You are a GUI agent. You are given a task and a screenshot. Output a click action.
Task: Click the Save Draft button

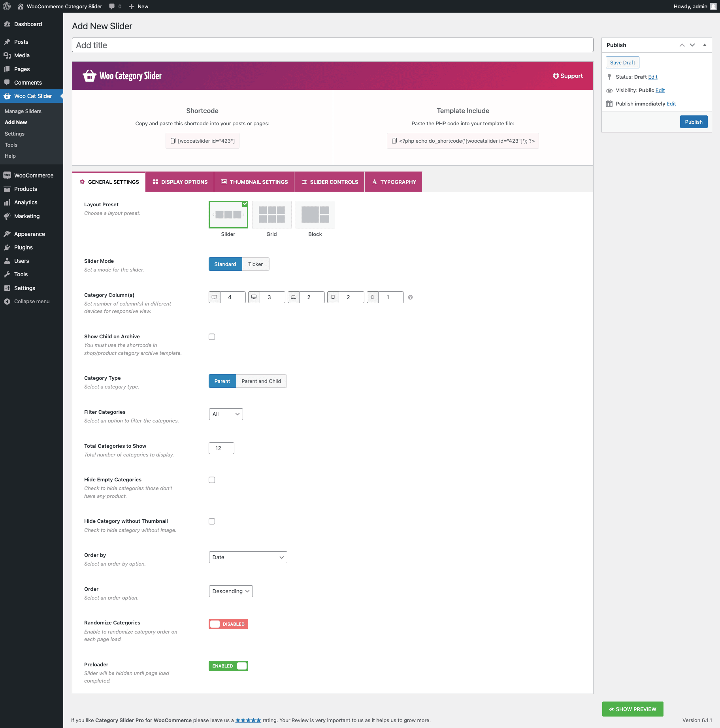(x=622, y=62)
